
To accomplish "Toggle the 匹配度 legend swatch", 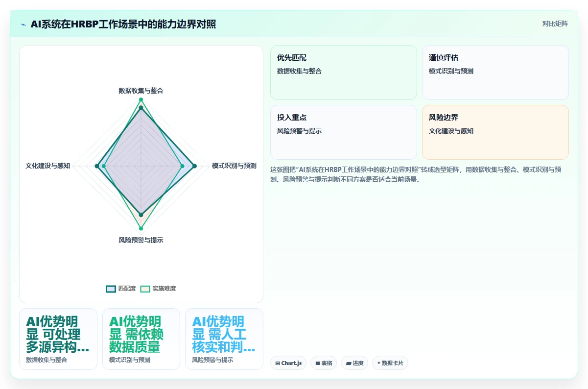I will pos(111,289).
